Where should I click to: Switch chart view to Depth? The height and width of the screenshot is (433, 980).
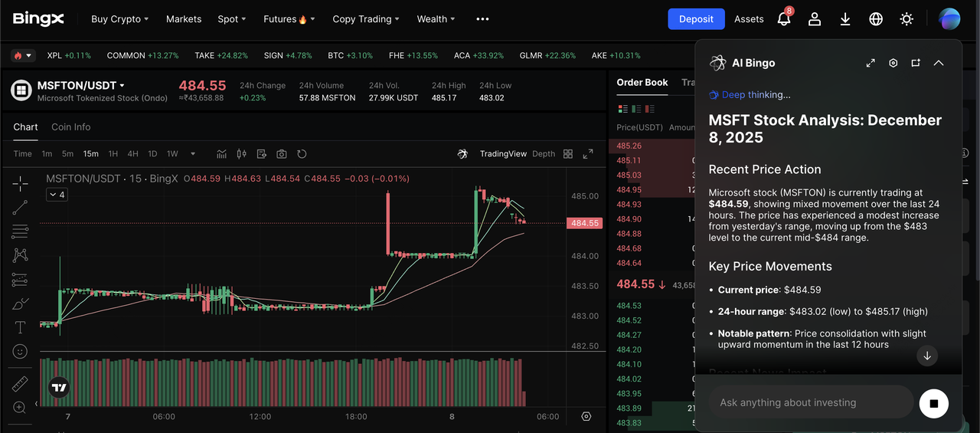pyautogui.click(x=544, y=154)
